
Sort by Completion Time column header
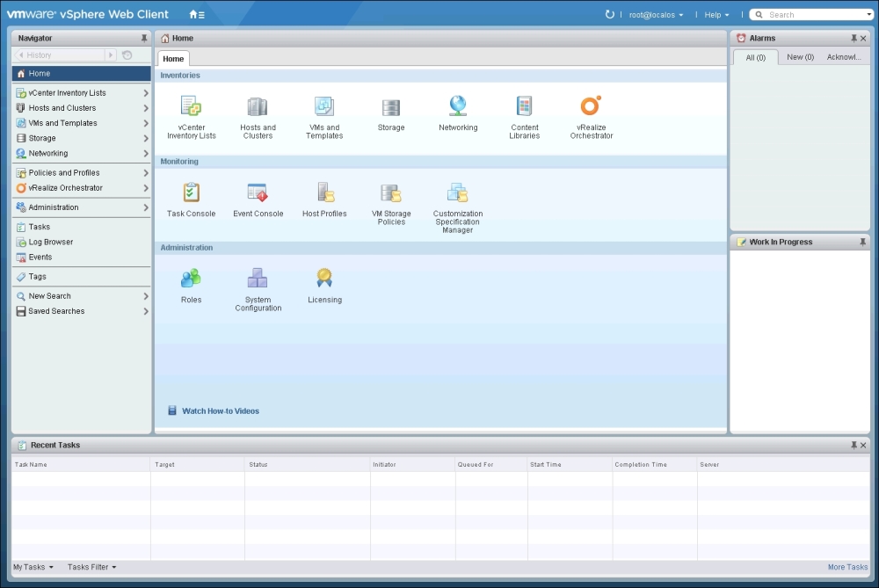tap(654, 465)
